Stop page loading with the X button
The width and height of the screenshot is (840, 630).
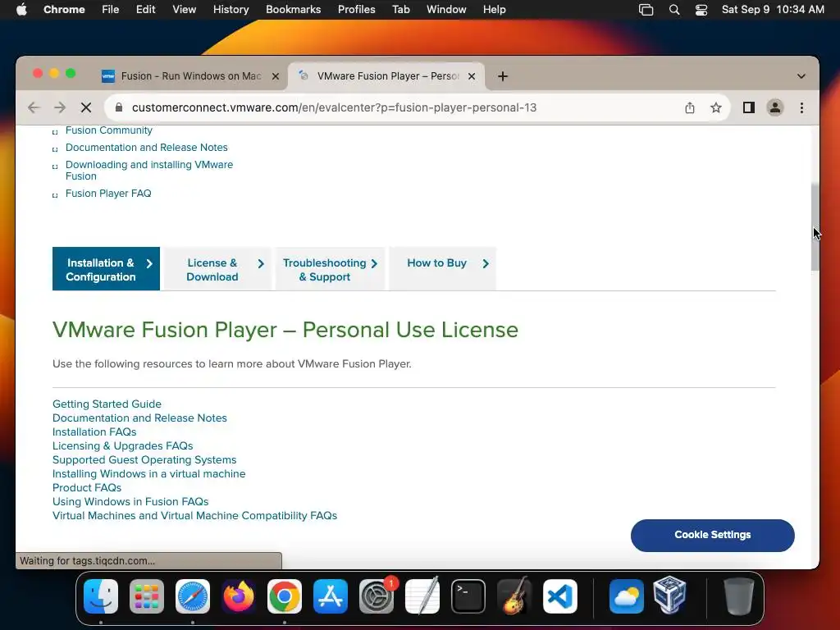(85, 107)
